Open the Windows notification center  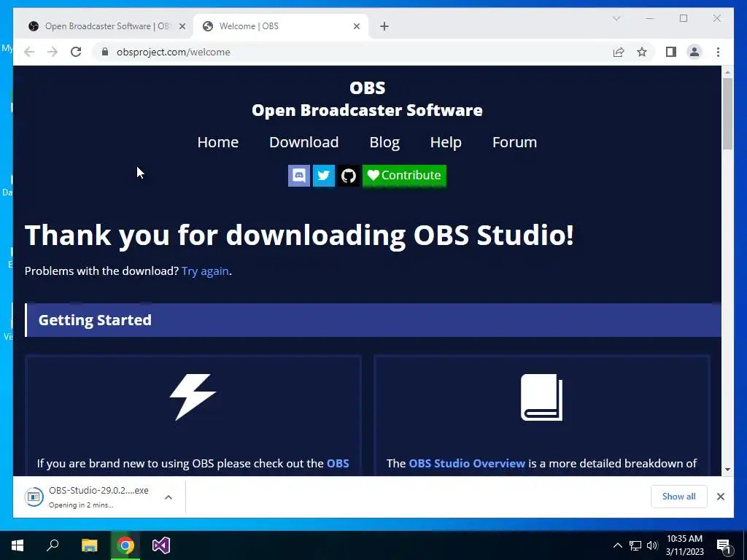[x=723, y=545]
